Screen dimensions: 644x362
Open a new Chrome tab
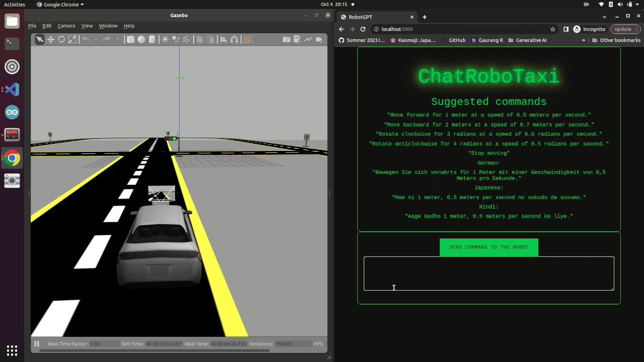tap(425, 17)
